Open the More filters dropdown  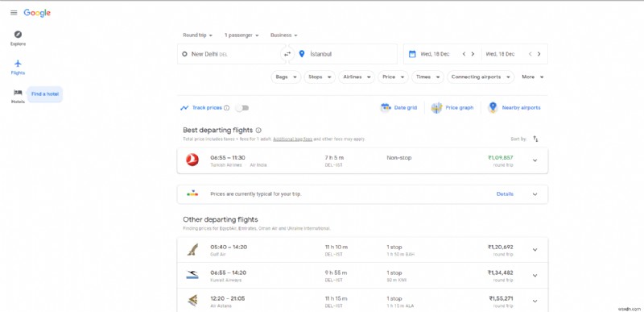pyautogui.click(x=533, y=77)
